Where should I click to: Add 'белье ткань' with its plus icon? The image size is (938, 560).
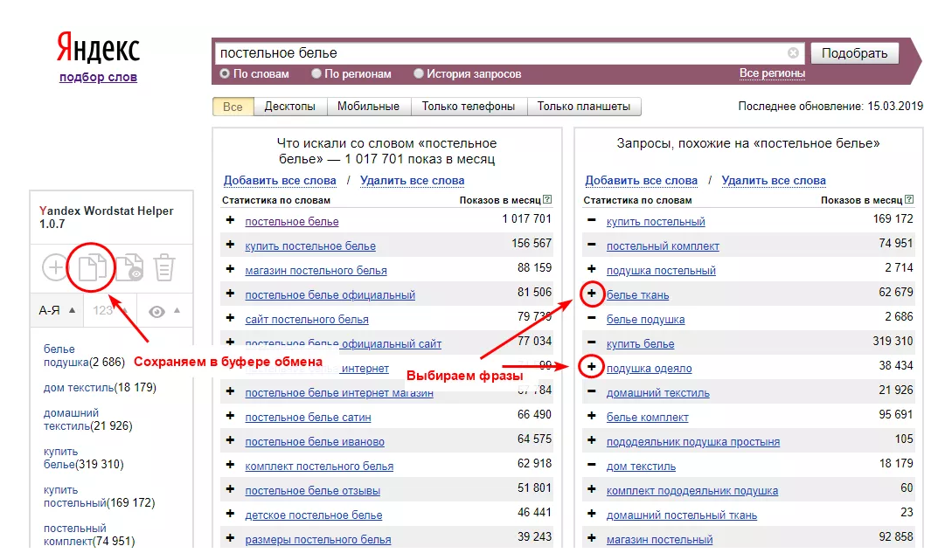click(x=592, y=294)
